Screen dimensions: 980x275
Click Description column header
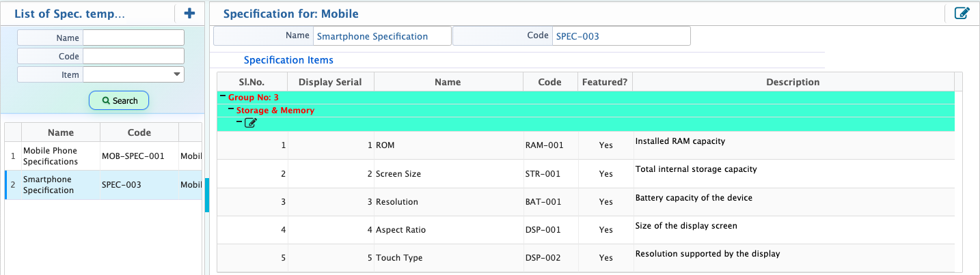click(x=793, y=82)
